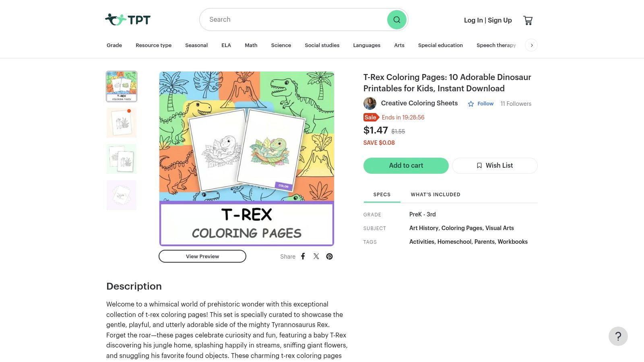
Task: Click the View Preview button
Action: pos(202,256)
